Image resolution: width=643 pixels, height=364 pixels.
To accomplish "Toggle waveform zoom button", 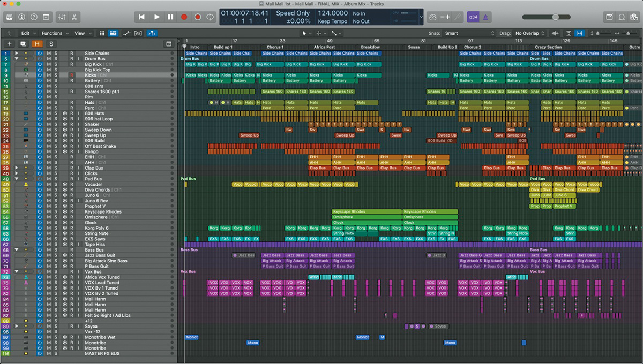I will [556, 33].
